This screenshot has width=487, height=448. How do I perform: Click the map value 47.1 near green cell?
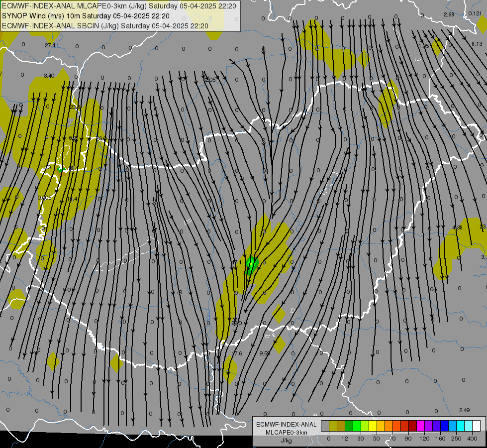coord(236,262)
